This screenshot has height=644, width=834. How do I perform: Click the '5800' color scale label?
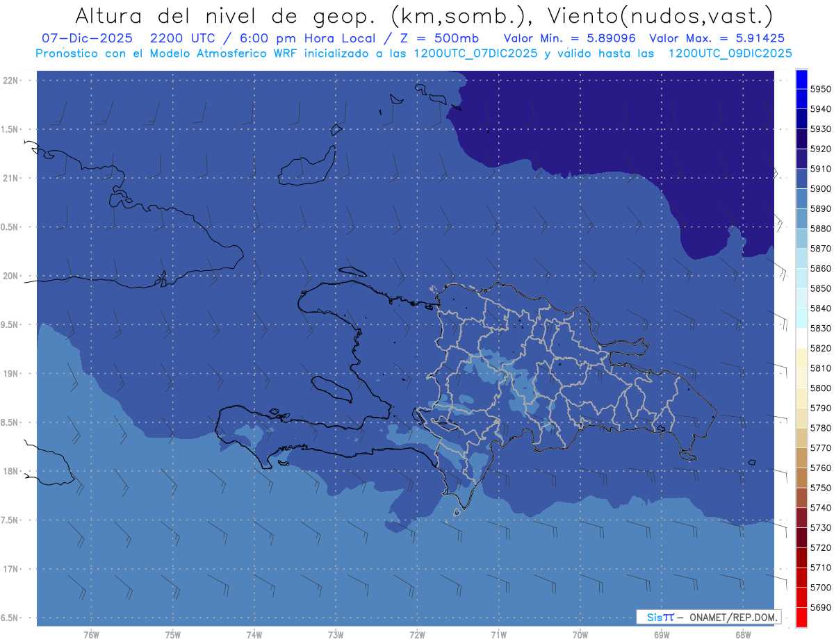(821, 388)
